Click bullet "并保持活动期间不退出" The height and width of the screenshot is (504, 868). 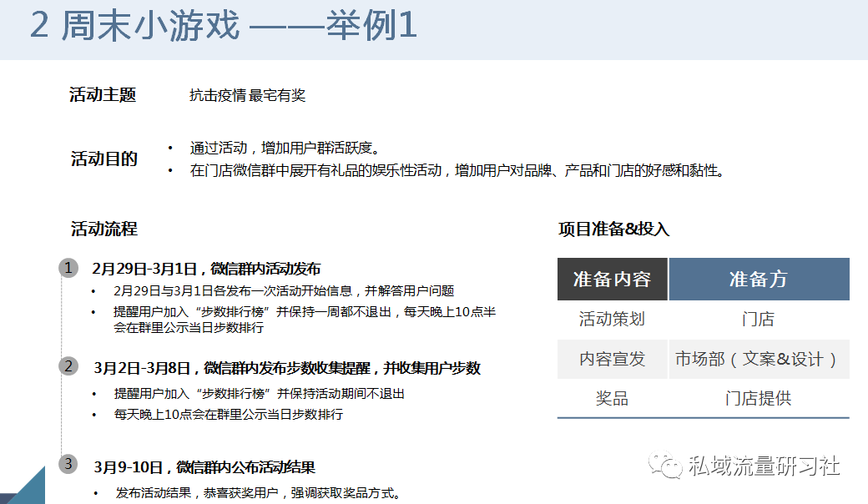[x=259, y=393]
